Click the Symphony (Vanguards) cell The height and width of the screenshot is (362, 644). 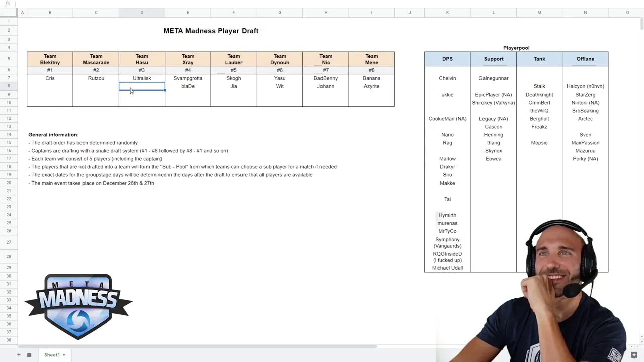click(x=447, y=242)
